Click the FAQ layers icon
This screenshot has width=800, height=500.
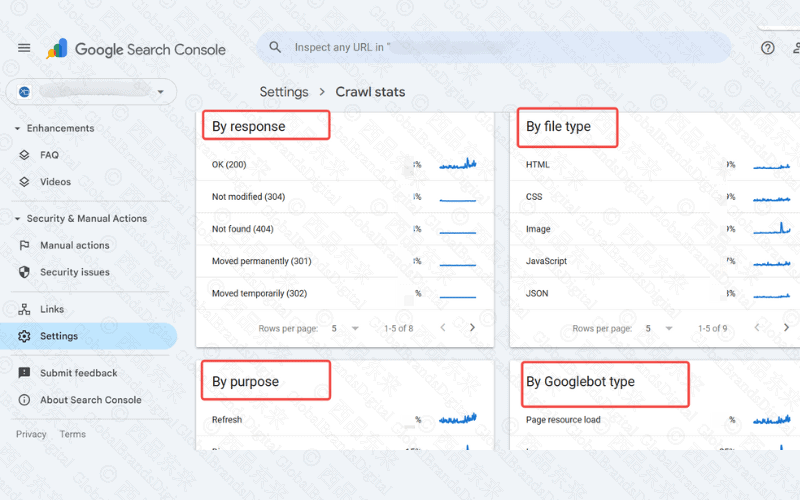[25, 155]
